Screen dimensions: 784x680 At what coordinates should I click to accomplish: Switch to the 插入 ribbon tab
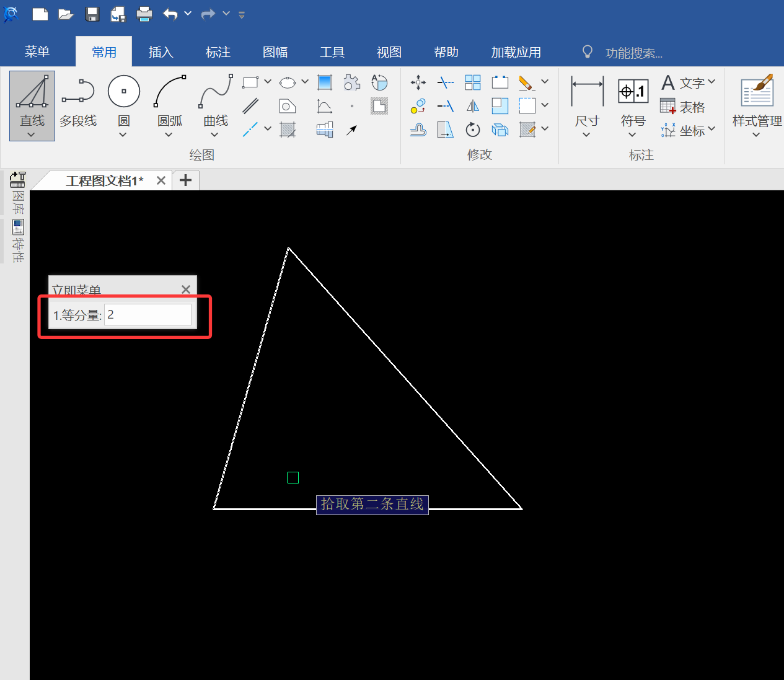pyautogui.click(x=161, y=52)
